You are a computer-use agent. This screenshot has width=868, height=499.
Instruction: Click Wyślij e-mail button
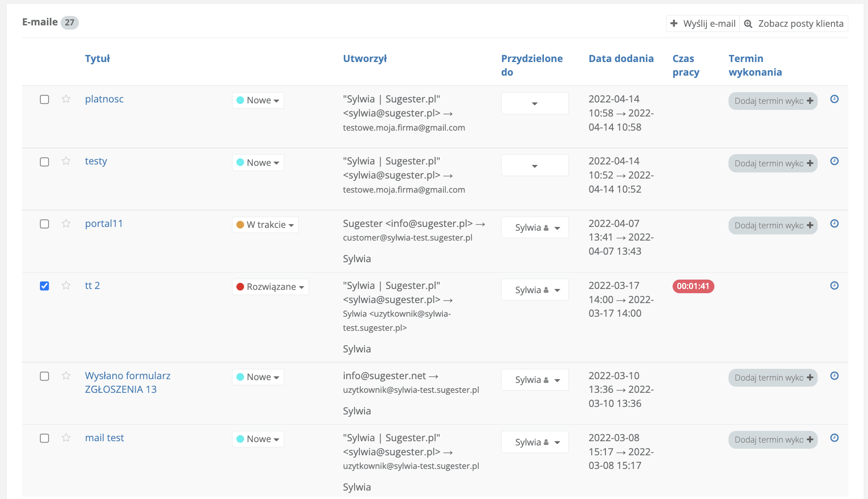(703, 23)
